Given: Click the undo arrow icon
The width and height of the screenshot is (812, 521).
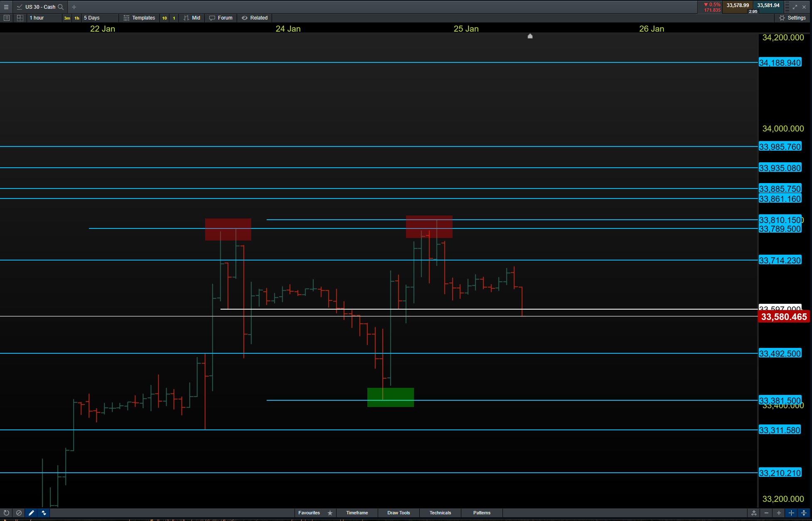Looking at the screenshot, I should (x=6, y=513).
